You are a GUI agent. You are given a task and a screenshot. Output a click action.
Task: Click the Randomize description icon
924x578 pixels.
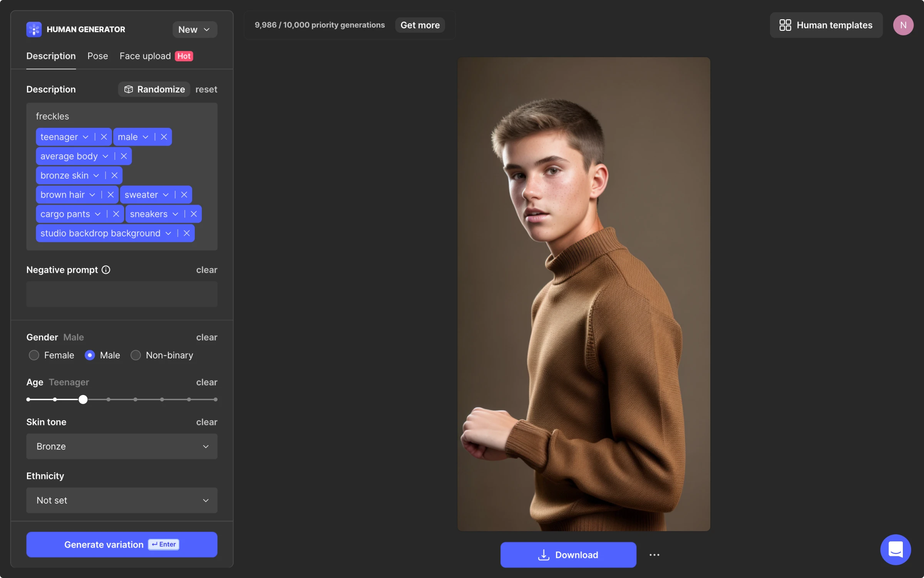click(128, 89)
